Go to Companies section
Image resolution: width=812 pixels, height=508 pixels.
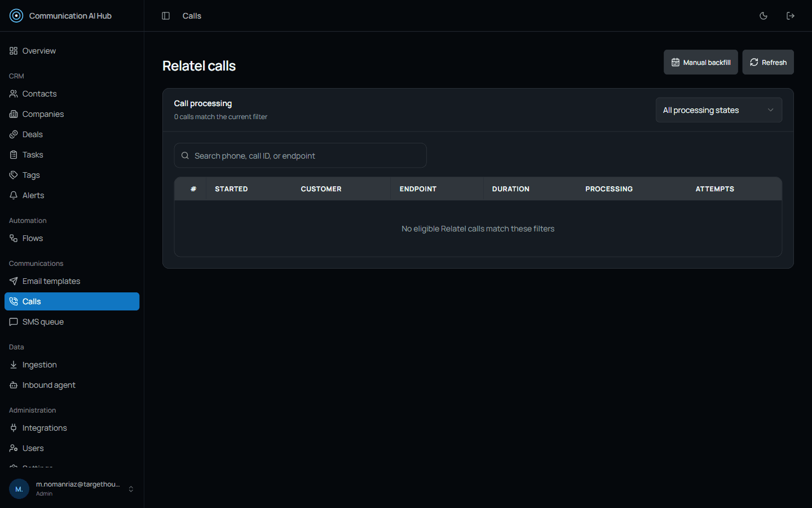point(72,114)
